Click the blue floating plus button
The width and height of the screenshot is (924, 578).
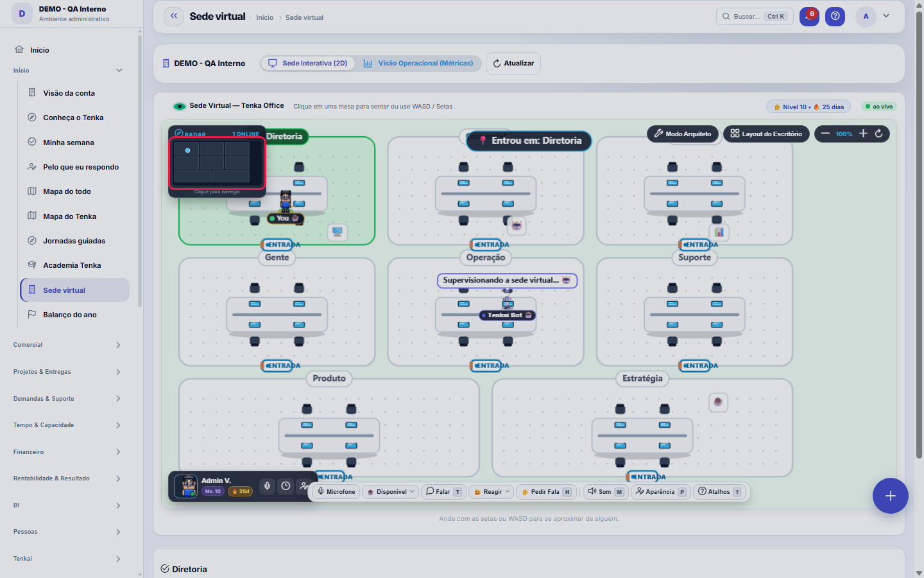pos(890,496)
